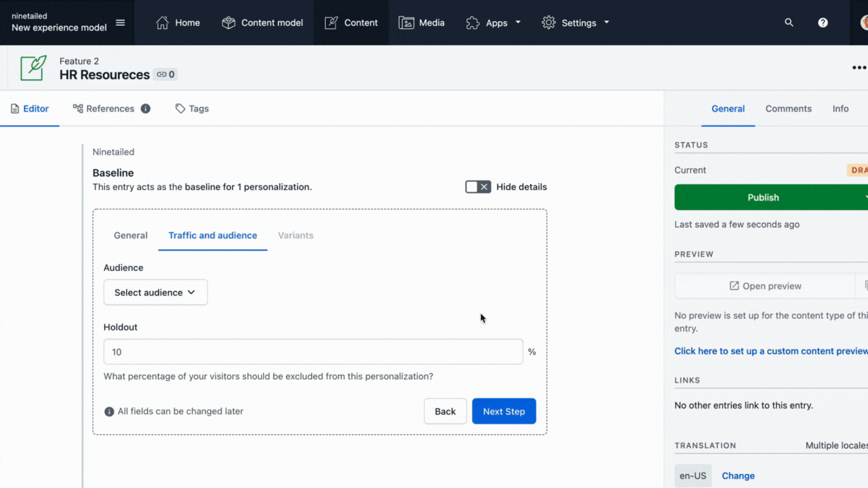Click the Next Step button
The width and height of the screenshot is (868, 488).
[x=504, y=411]
